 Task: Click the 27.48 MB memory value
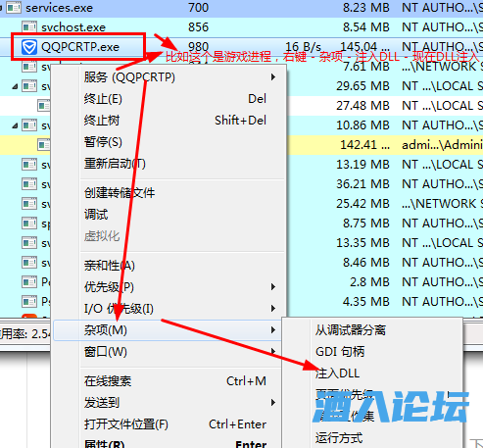(362, 106)
